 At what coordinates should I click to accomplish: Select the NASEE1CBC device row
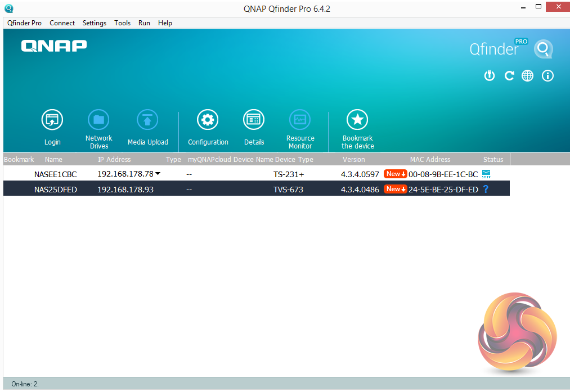[257, 174]
